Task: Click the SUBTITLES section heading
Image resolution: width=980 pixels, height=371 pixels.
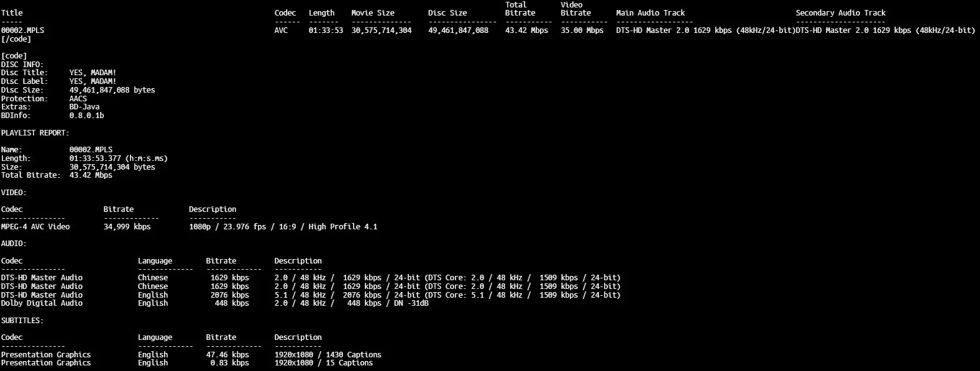Action: (x=22, y=321)
